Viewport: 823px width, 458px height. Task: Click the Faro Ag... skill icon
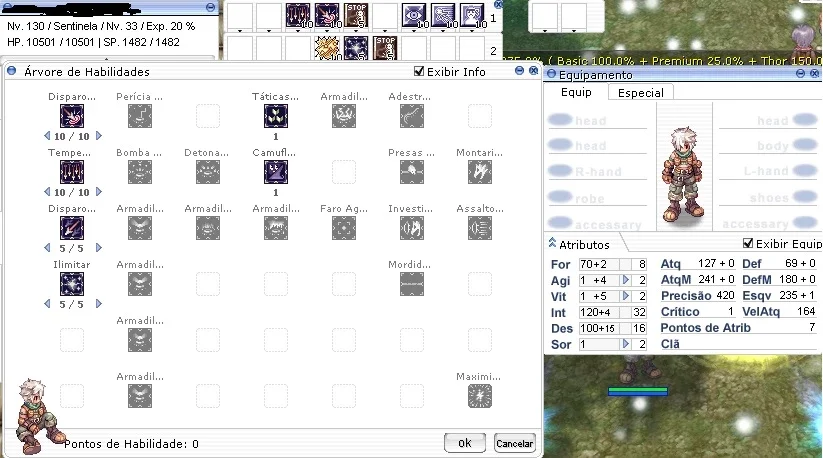344,228
